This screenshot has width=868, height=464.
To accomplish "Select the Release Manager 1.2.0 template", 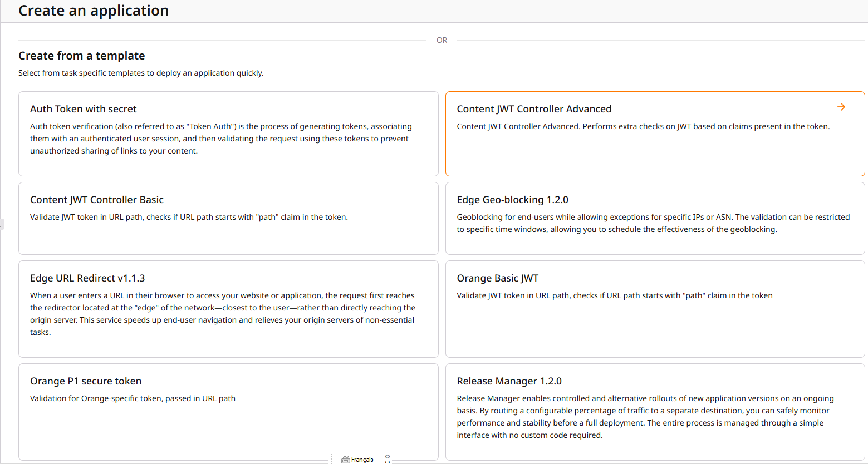I will [655, 412].
